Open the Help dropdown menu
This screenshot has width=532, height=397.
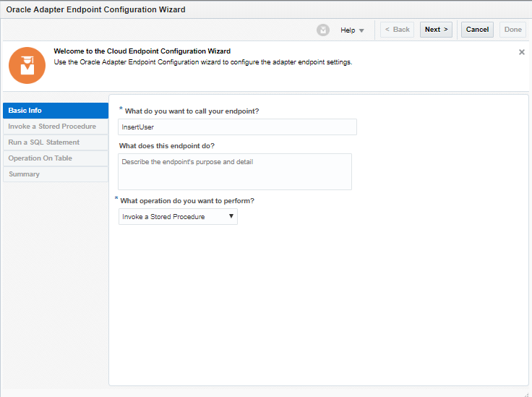click(353, 30)
